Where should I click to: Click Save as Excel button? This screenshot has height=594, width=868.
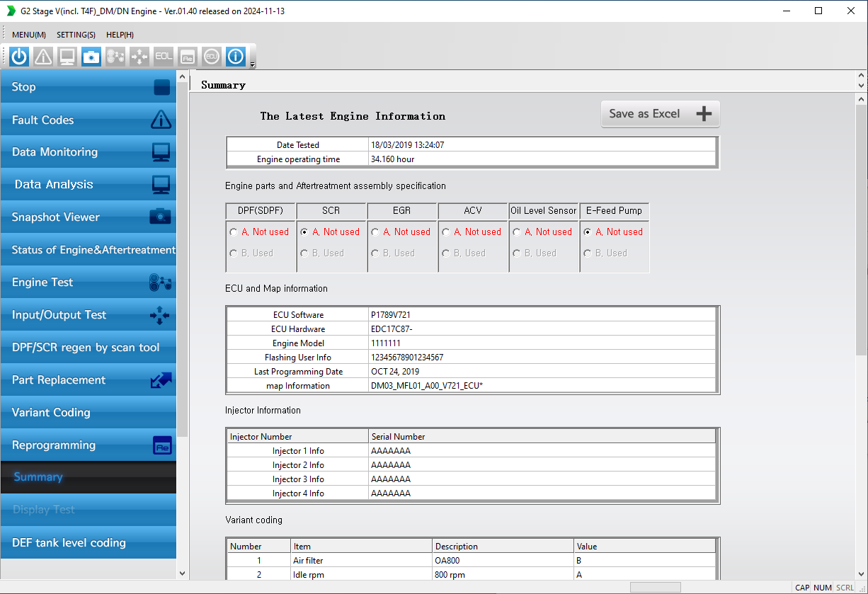point(660,114)
